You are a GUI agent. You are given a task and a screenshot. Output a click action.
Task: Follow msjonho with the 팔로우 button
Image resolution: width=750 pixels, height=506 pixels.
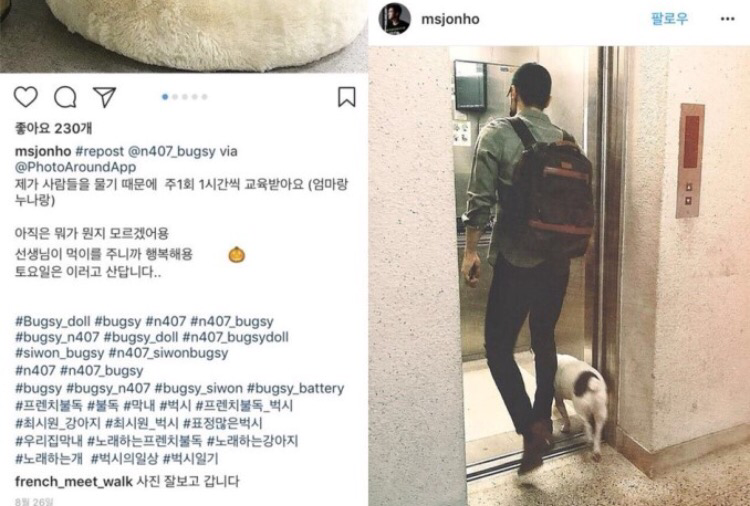669,19
